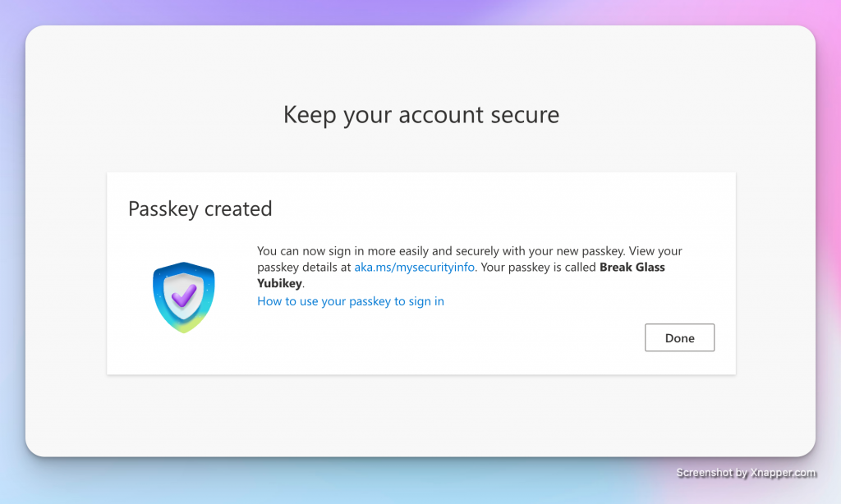Click the word "created" in the card title
841x504 pixels.
pyautogui.click(x=238, y=208)
